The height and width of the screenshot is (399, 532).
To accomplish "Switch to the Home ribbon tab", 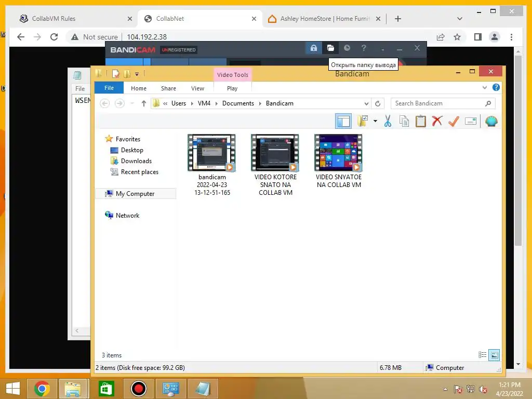I will tap(139, 88).
